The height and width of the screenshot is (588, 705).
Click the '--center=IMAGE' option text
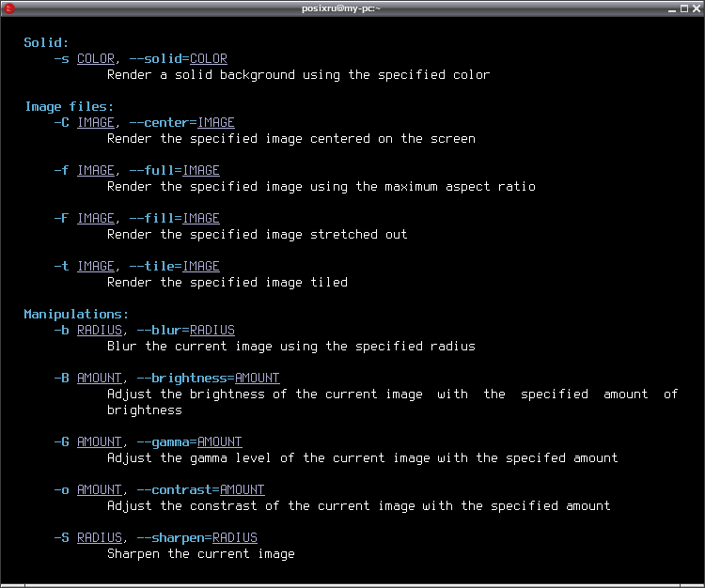(181, 123)
